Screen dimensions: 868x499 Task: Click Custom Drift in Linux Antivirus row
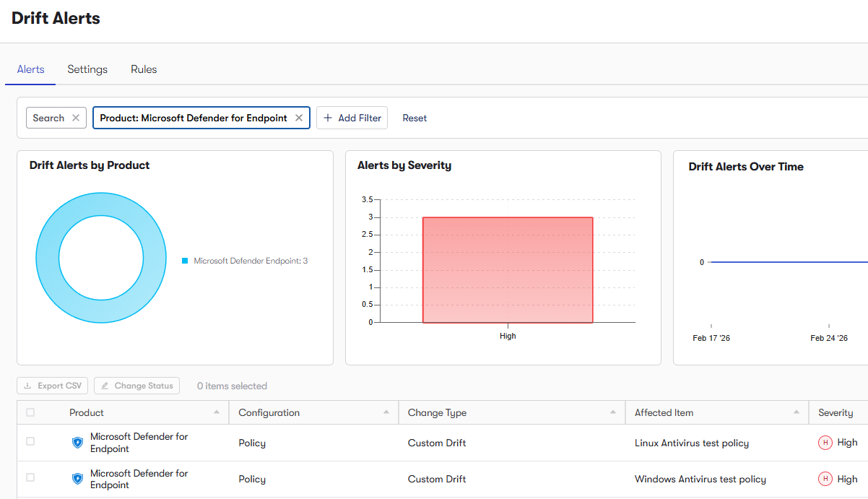[437, 443]
